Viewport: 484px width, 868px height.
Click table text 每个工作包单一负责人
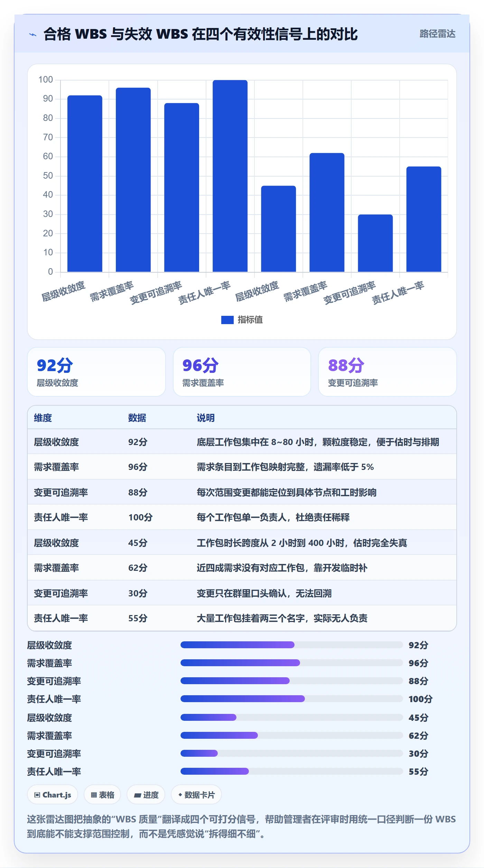point(241,517)
